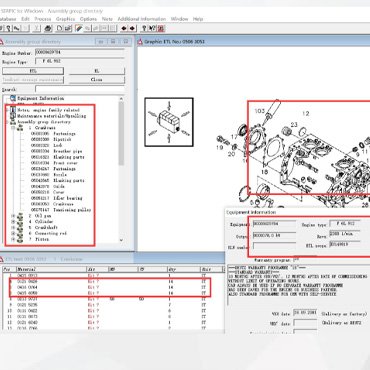Click the Pos column header

[x=9, y=269]
